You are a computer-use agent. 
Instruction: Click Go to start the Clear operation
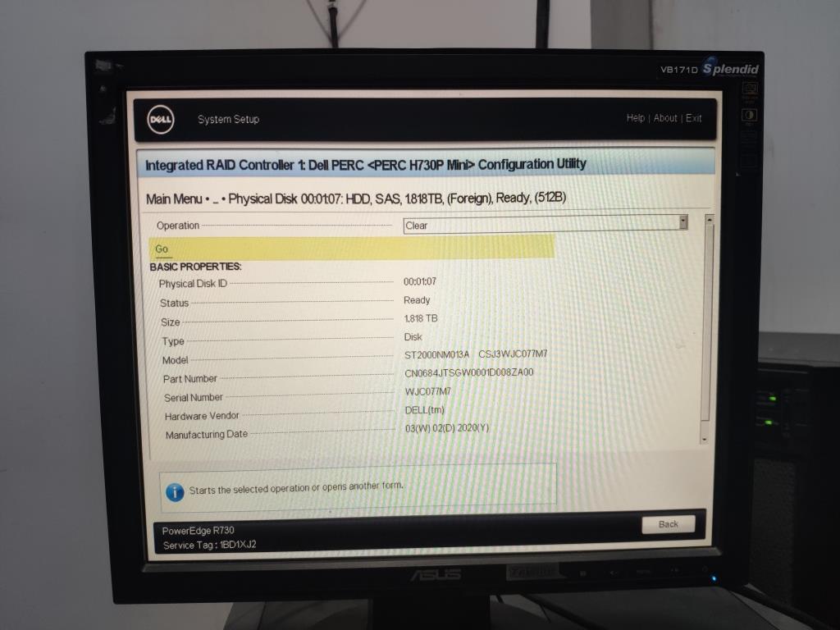tap(162, 249)
